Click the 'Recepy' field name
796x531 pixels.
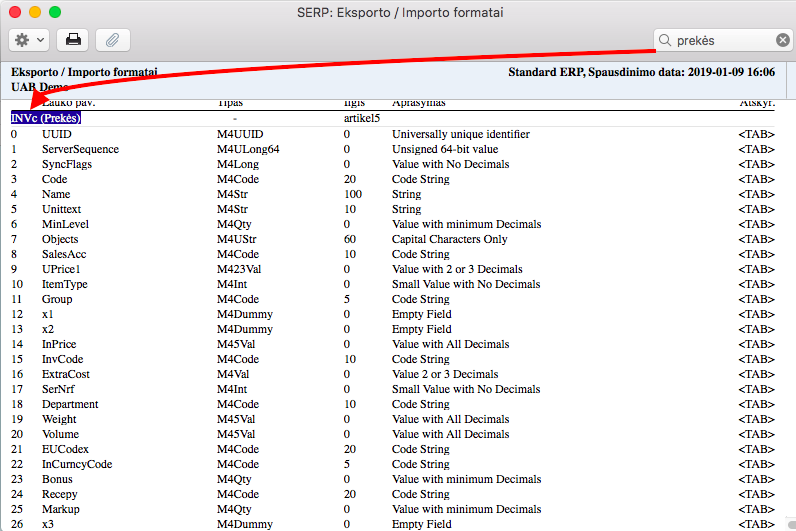pyautogui.click(x=59, y=494)
